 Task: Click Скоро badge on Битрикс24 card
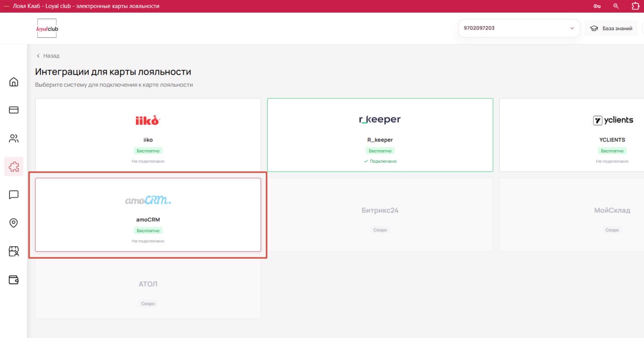click(380, 230)
